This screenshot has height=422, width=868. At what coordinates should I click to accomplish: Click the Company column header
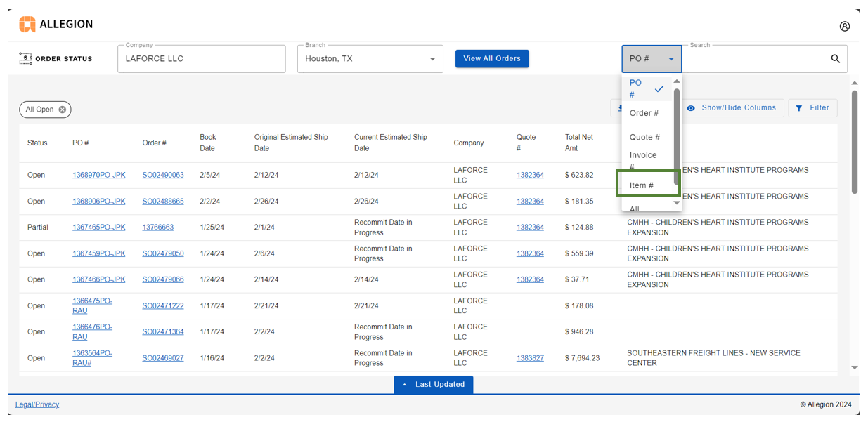point(469,143)
